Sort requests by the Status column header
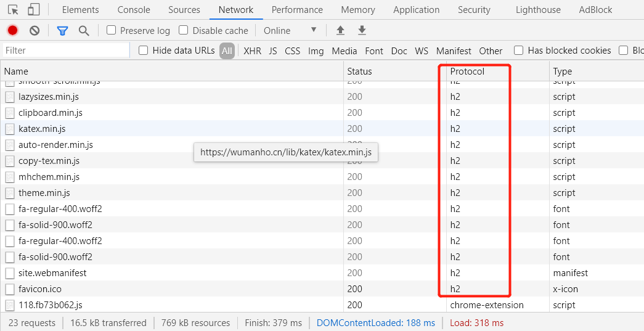 (359, 72)
